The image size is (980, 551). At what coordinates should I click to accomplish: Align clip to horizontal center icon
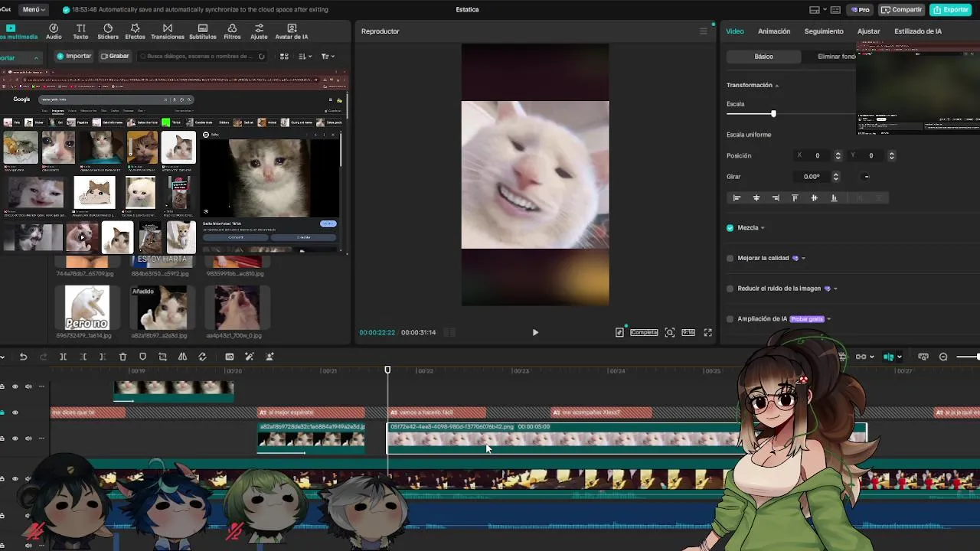pos(756,197)
